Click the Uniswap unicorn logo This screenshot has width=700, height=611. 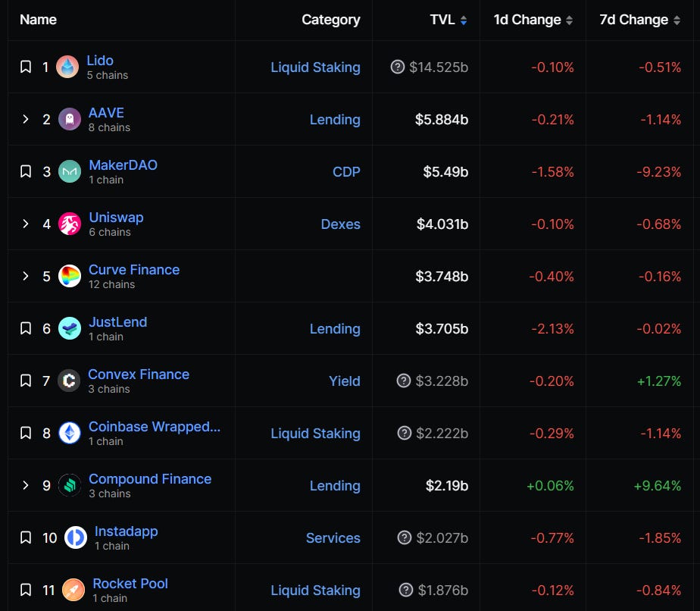pyautogui.click(x=70, y=224)
